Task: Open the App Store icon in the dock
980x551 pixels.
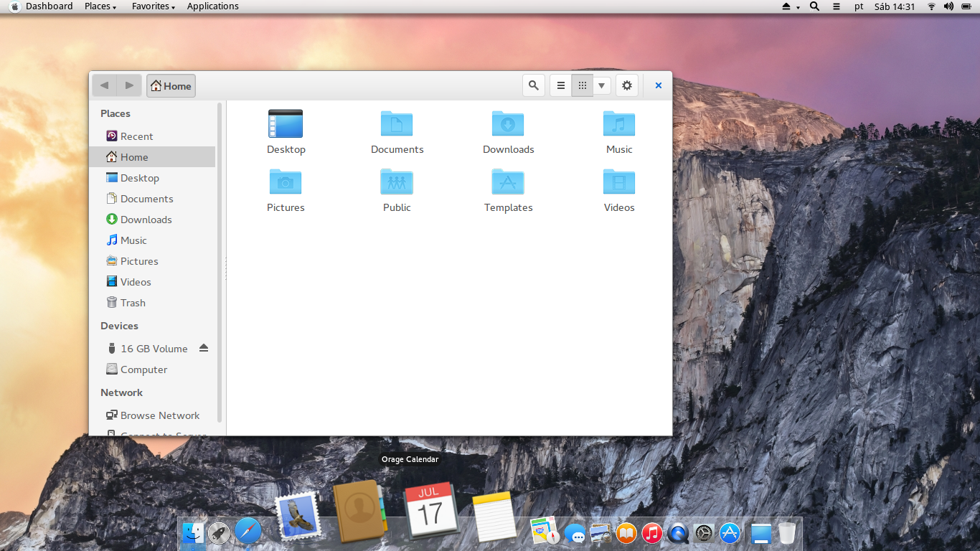Action: (x=730, y=533)
